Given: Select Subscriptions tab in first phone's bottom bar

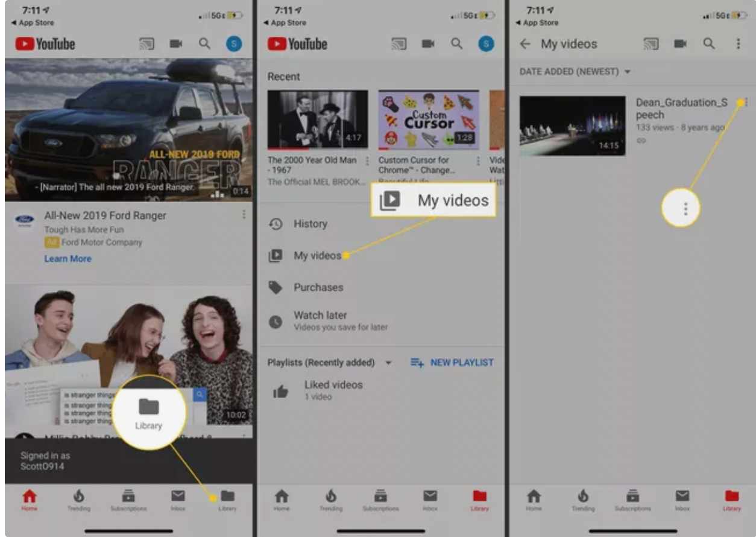Looking at the screenshot, I should (x=128, y=500).
